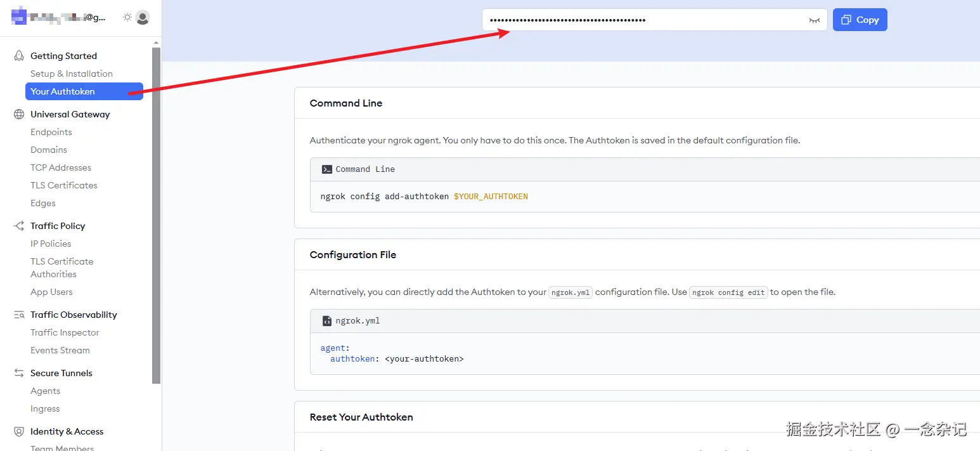Click the Identity & Access shield icon
Viewport: 980px width, 451px height.
click(x=19, y=431)
